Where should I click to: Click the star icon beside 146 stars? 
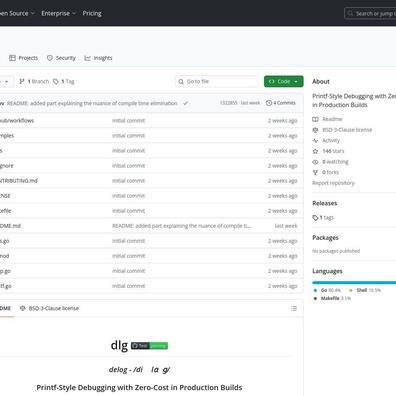click(315, 151)
